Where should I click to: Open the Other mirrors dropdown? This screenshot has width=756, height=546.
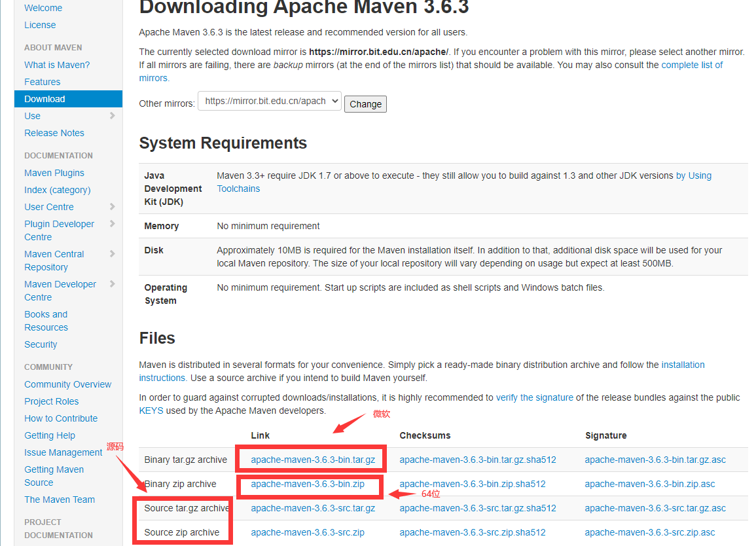(270, 101)
